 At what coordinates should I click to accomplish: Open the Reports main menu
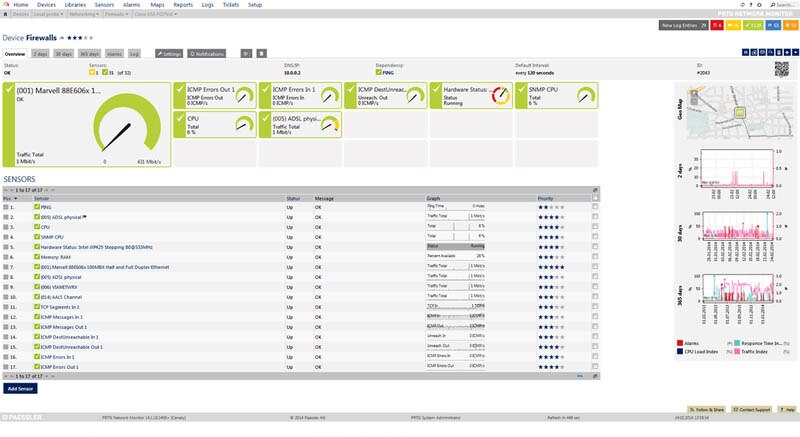click(x=183, y=5)
